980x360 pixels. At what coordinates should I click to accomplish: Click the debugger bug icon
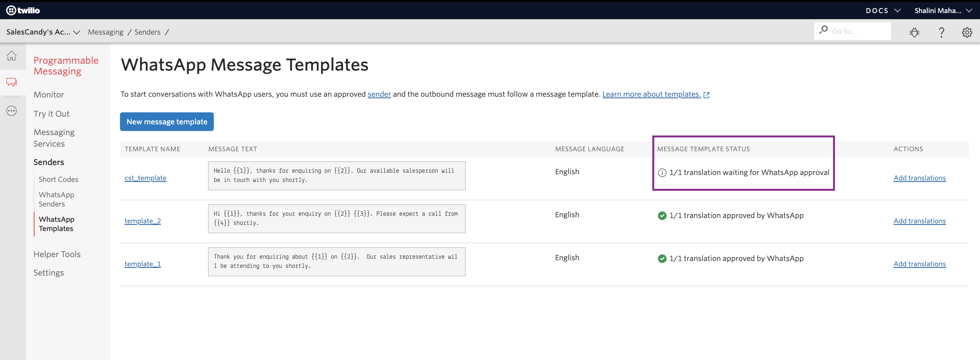[x=914, y=32]
